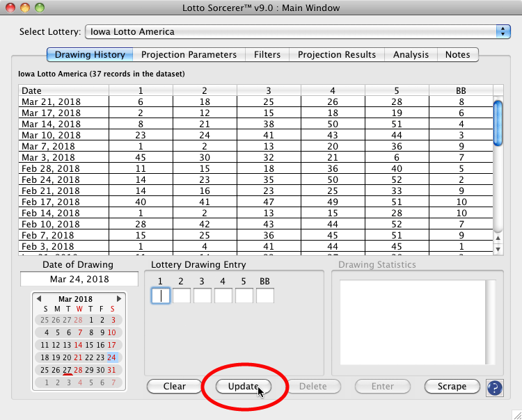Click the Delete button
Screen dimensions: 522x420
pos(313,387)
